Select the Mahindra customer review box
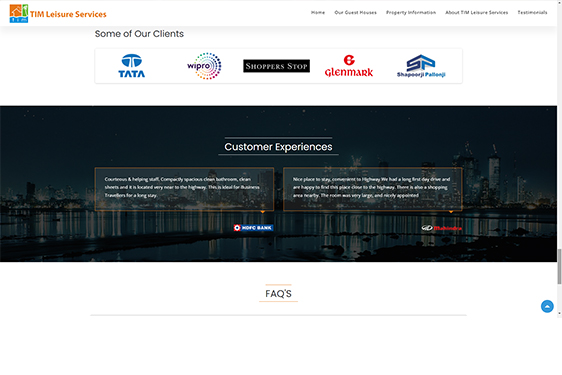This screenshot has height=375, width=562. click(373, 189)
